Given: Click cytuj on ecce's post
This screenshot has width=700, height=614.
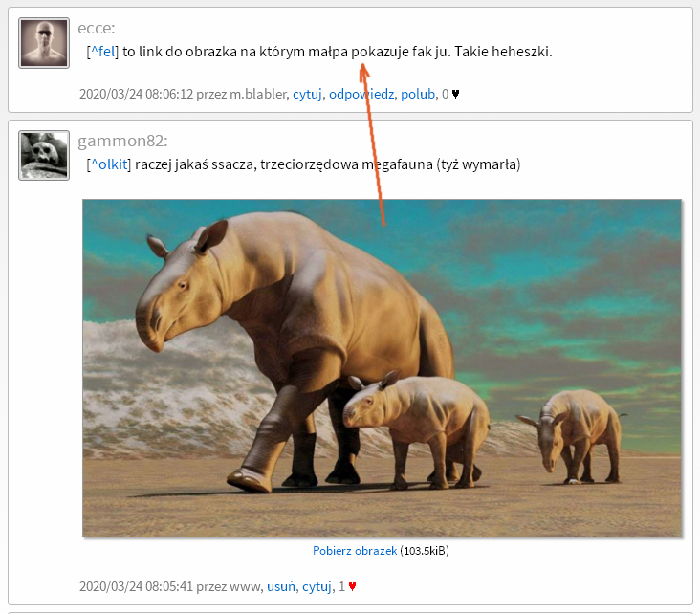Looking at the screenshot, I should coord(307,94).
